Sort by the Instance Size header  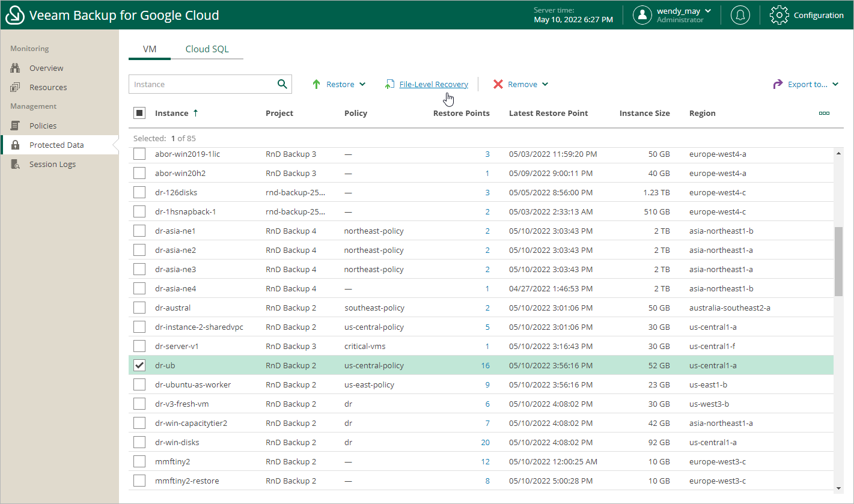(x=644, y=113)
